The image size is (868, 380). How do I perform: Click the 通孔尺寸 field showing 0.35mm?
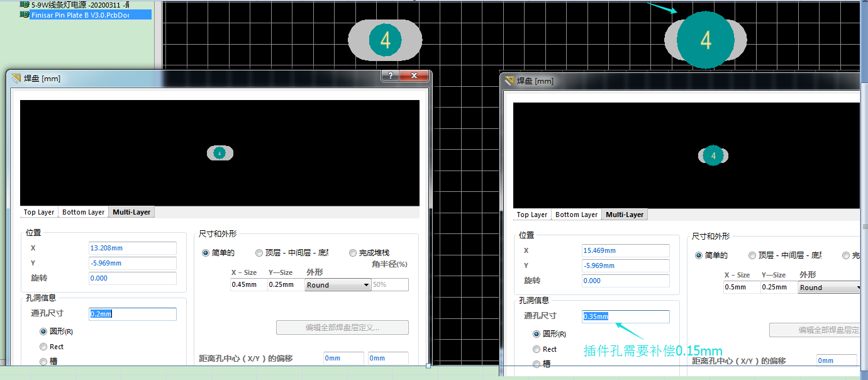pyautogui.click(x=625, y=316)
